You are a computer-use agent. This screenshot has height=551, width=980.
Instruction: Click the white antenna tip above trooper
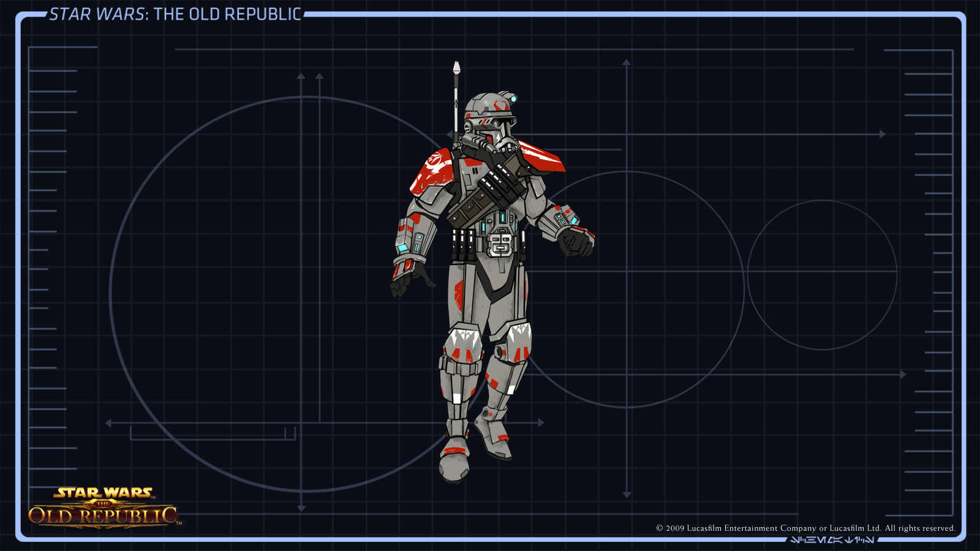click(456, 67)
